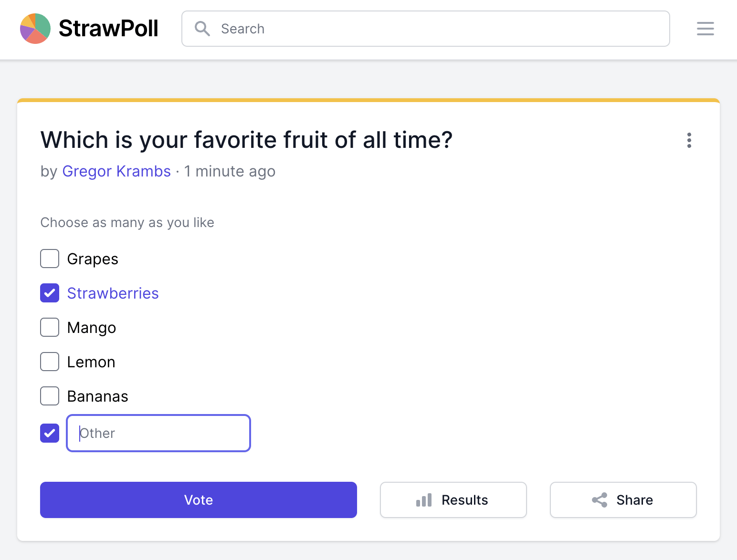Uncheck the Other option
Viewport: 737px width, 560px height.
(49, 433)
